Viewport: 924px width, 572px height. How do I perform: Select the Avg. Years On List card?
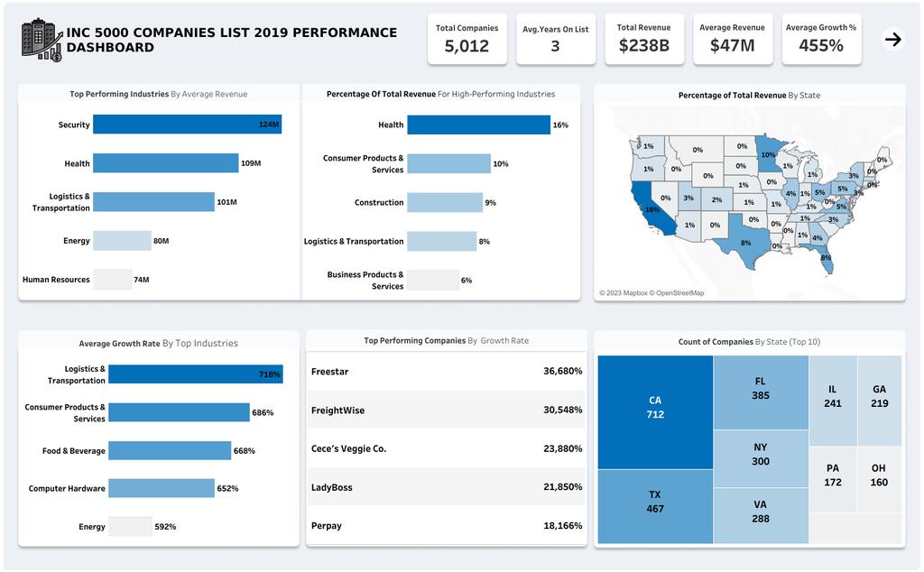click(x=555, y=39)
